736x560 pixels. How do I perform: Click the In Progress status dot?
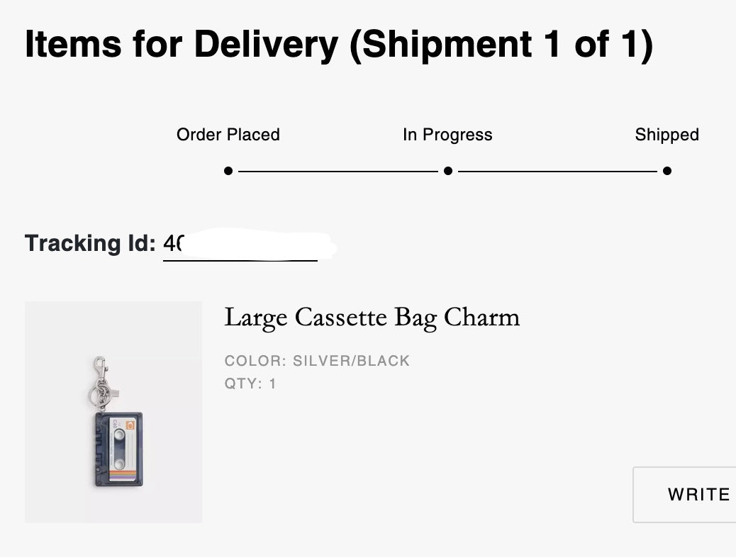[448, 171]
